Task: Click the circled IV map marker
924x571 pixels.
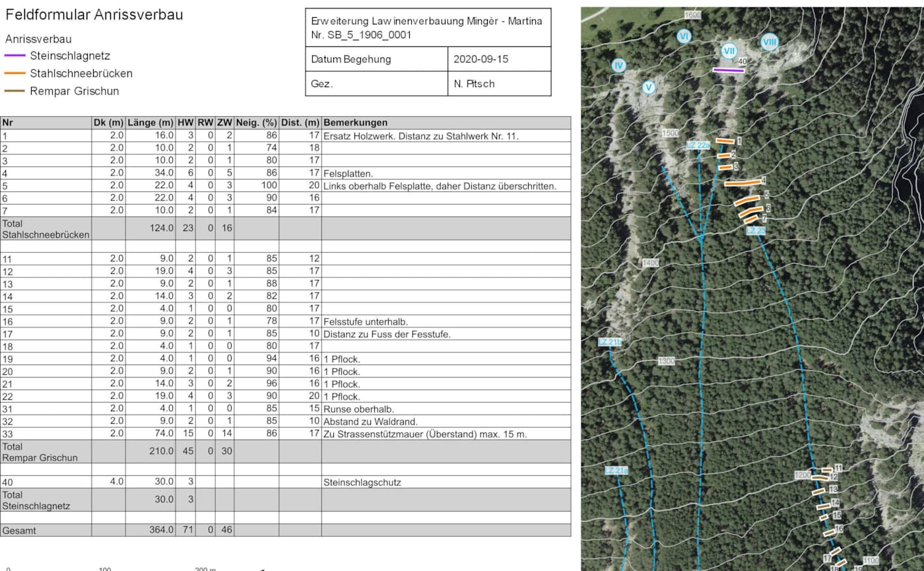Action: pyautogui.click(x=618, y=65)
